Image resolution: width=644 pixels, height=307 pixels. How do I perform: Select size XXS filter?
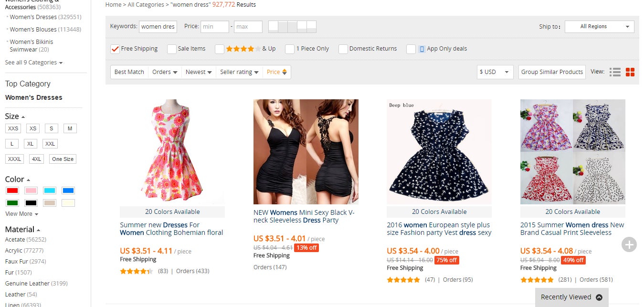pyautogui.click(x=13, y=128)
